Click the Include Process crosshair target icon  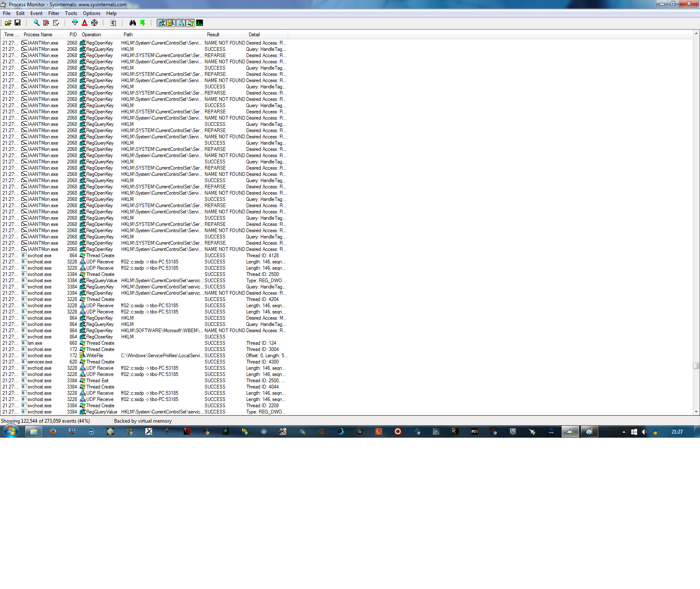pos(94,23)
